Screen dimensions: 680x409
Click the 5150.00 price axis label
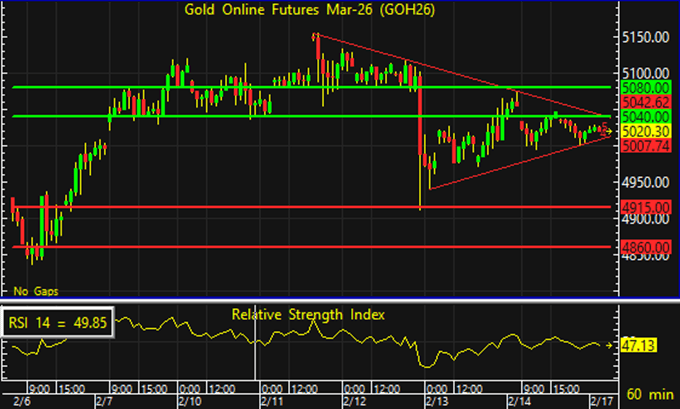pos(646,37)
